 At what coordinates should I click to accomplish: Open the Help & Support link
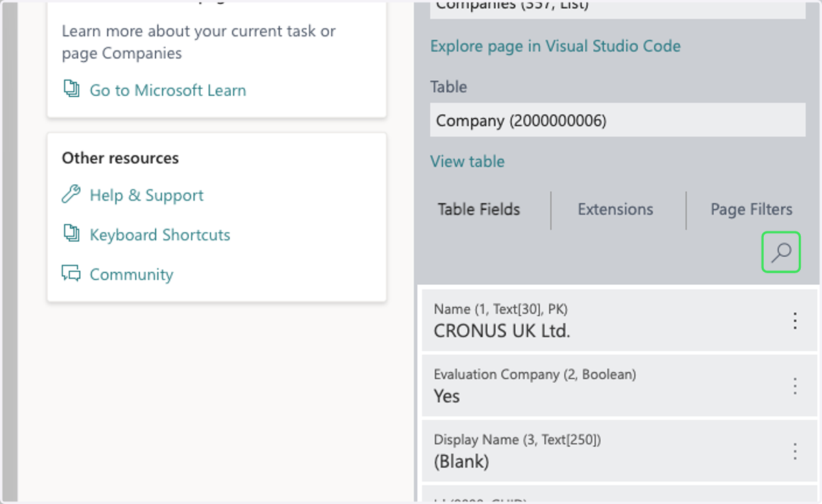click(147, 195)
